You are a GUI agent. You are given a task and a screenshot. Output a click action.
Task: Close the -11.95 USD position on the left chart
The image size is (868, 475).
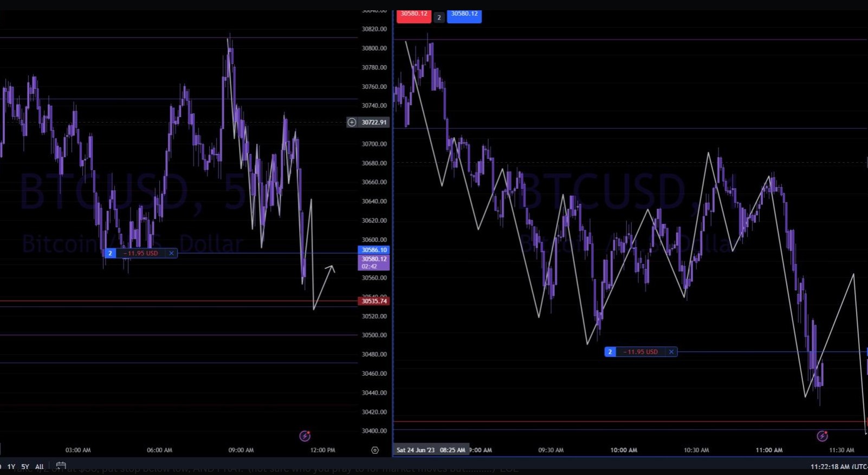coord(171,253)
